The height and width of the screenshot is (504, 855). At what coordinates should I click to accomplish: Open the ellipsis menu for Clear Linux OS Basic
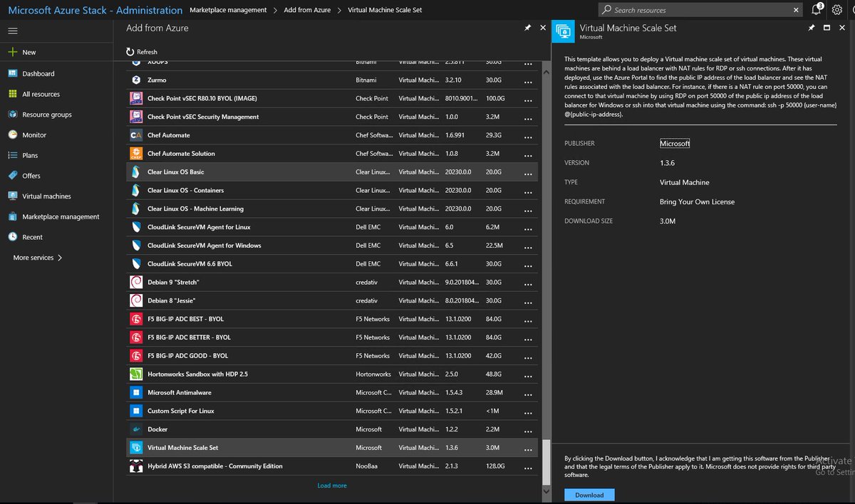click(x=528, y=172)
